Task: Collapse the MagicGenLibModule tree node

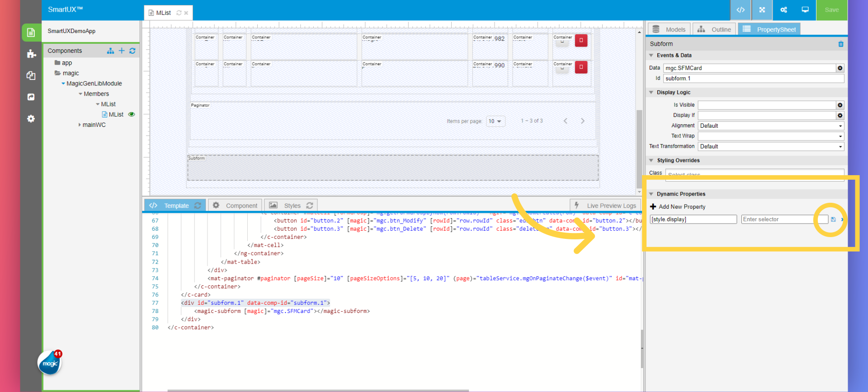Action: (63, 84)
